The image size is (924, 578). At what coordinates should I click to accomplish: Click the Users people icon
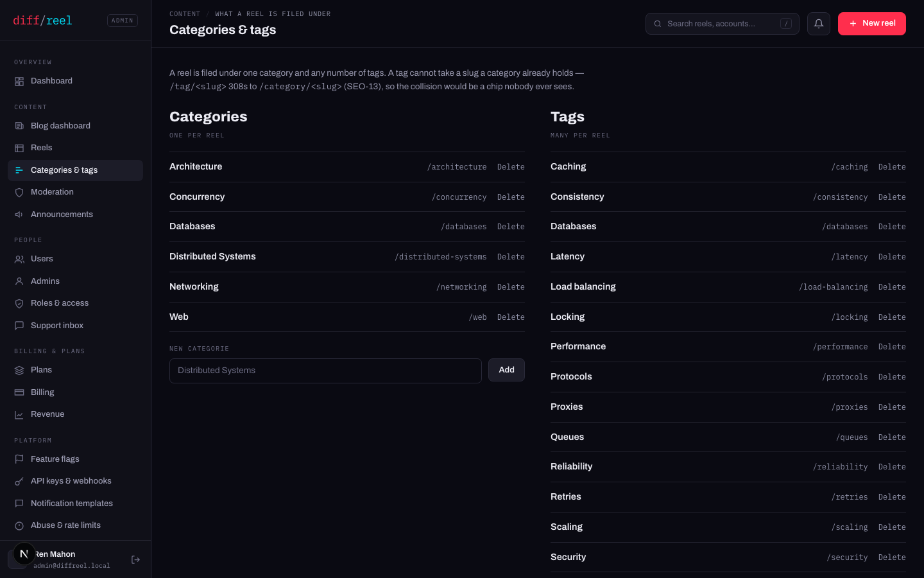pyautogui.click(x=19, y=259)
